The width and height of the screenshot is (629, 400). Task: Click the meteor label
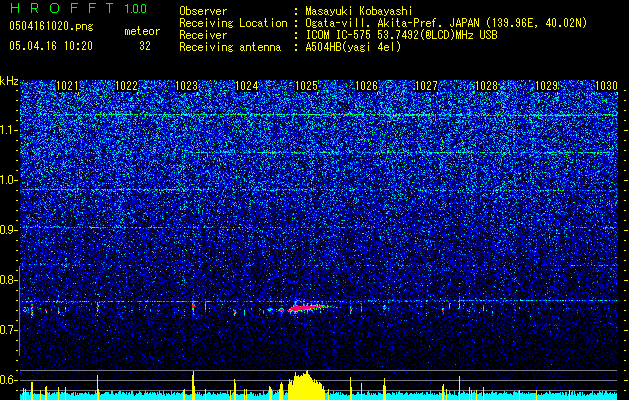tap(142, 31)
